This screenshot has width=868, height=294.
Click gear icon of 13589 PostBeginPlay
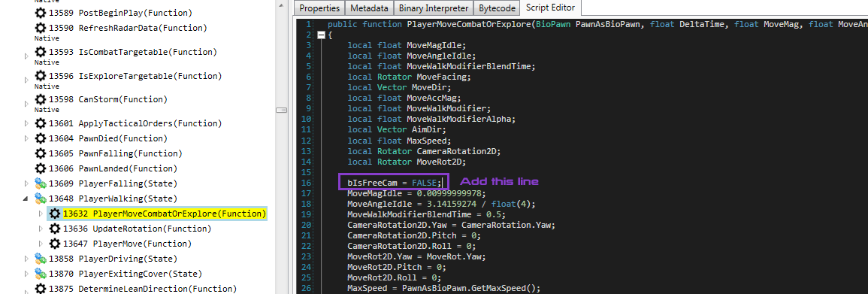pyautogui.click(x=41, y=12)
